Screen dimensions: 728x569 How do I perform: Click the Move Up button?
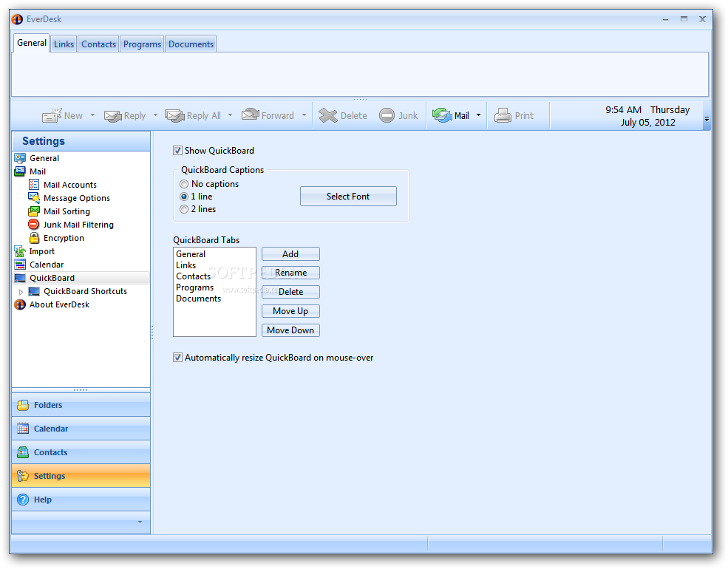(290, 311)
